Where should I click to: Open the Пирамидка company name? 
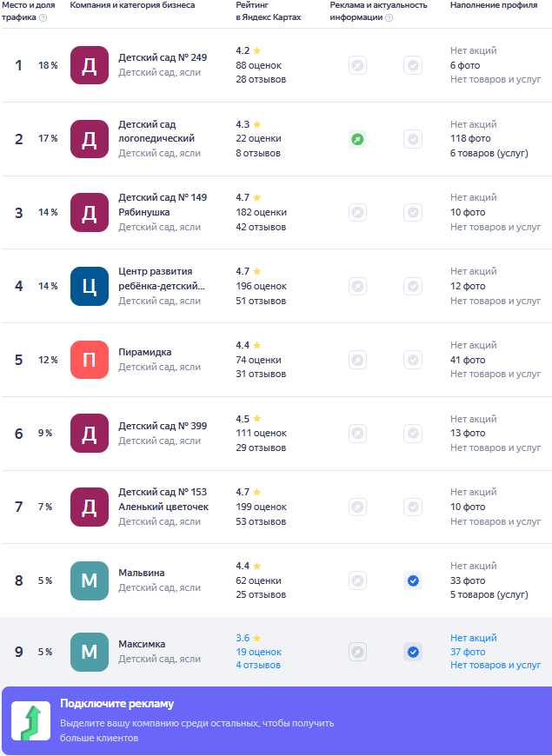click(145, 353)
